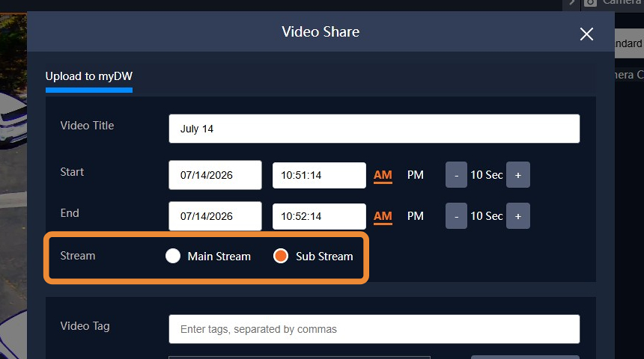Click the Start date field

click(x=215, y=175)
